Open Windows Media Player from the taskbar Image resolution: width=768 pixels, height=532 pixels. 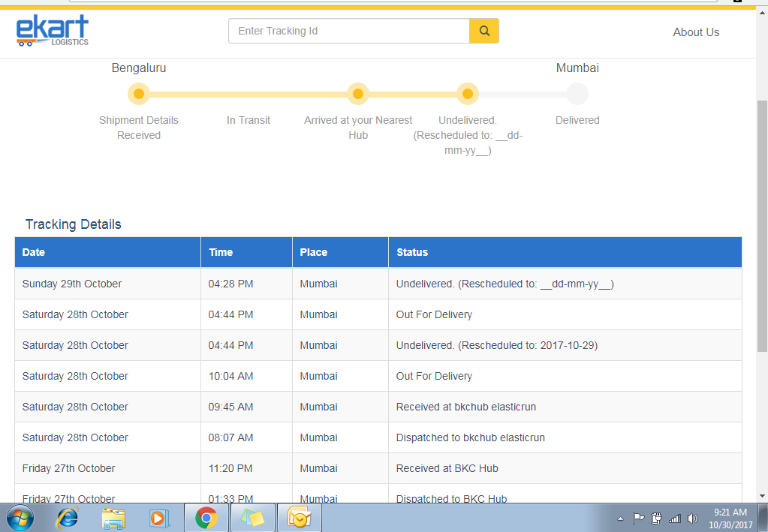click(x=158, y=518)
